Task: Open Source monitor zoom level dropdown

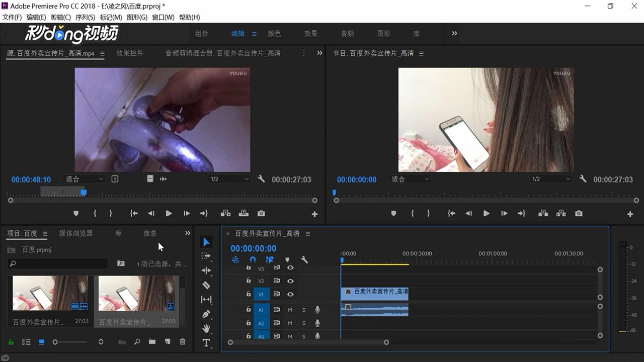Action: click(84, 179)
